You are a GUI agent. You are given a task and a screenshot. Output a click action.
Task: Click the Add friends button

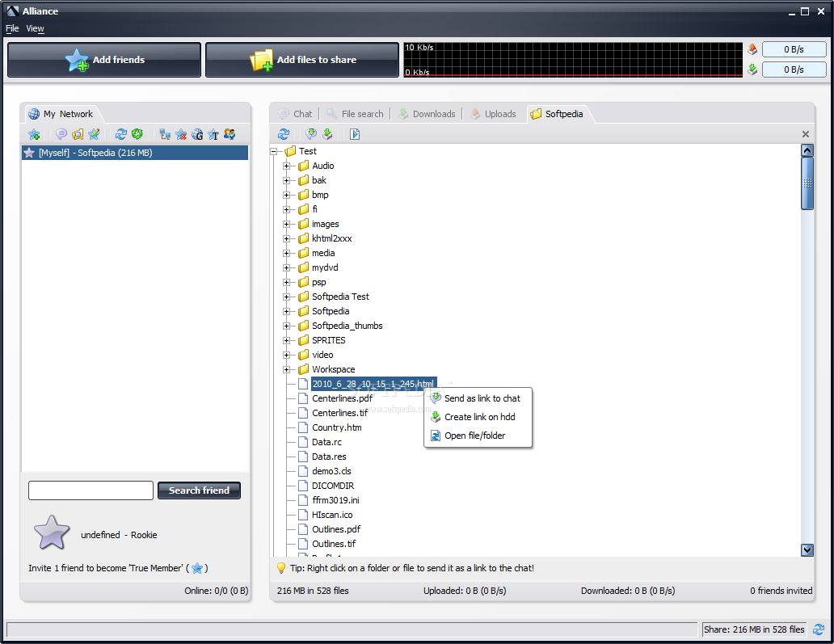coord(104,60)
